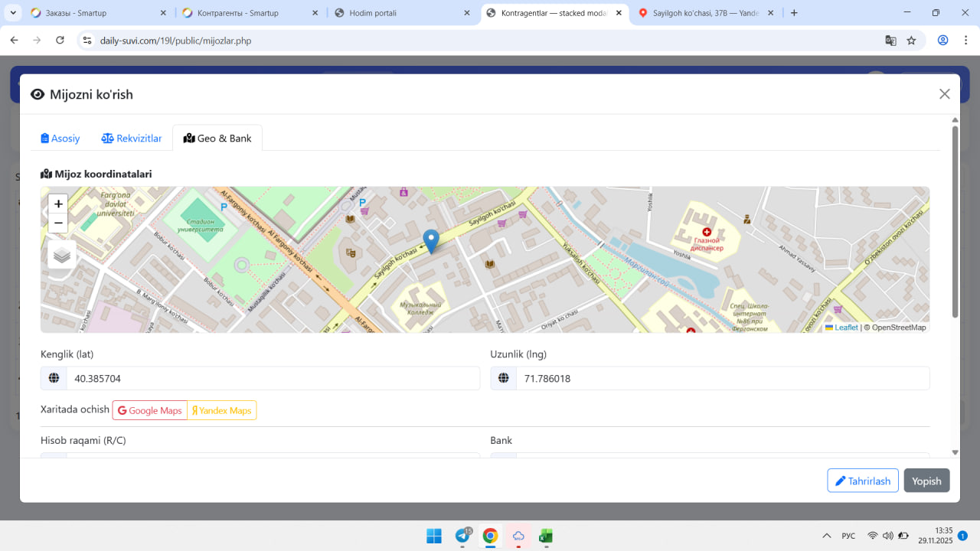Open the map layers control
Image resolution: width=980 pixels, height=551 pixels.
[62, 256]
